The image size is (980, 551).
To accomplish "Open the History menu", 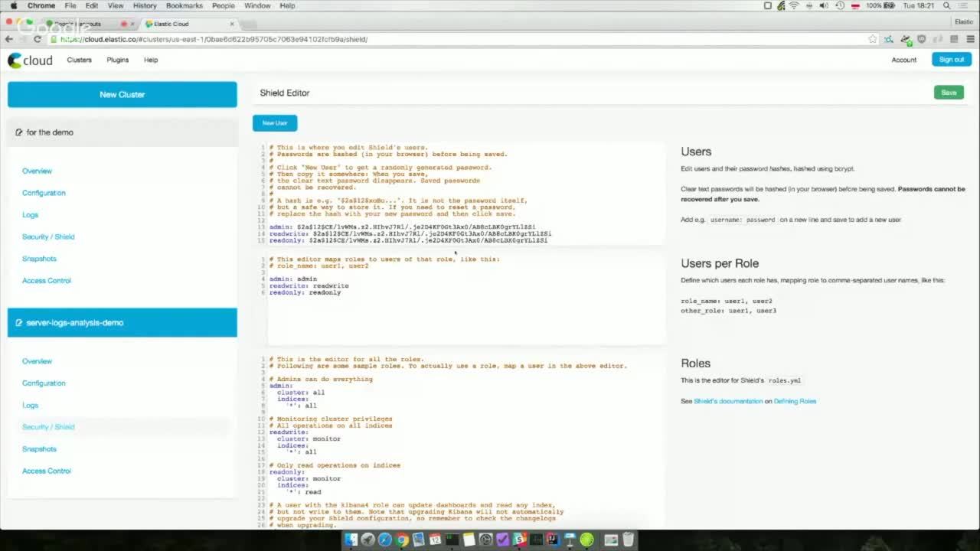I will click(145, 5).
